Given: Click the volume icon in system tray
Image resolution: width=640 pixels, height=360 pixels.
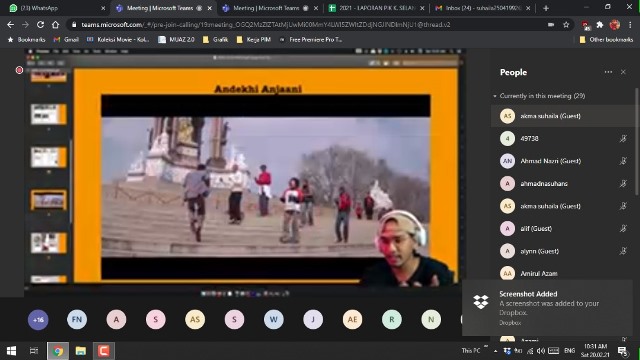Looking at the screenshot, I should pyautogui.click(x=541, y=351).
